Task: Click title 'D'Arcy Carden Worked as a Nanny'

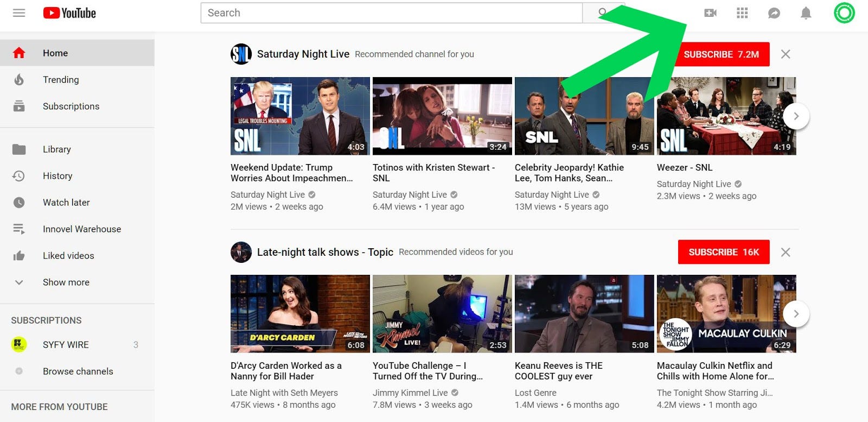Action: (x=286, y=371)
